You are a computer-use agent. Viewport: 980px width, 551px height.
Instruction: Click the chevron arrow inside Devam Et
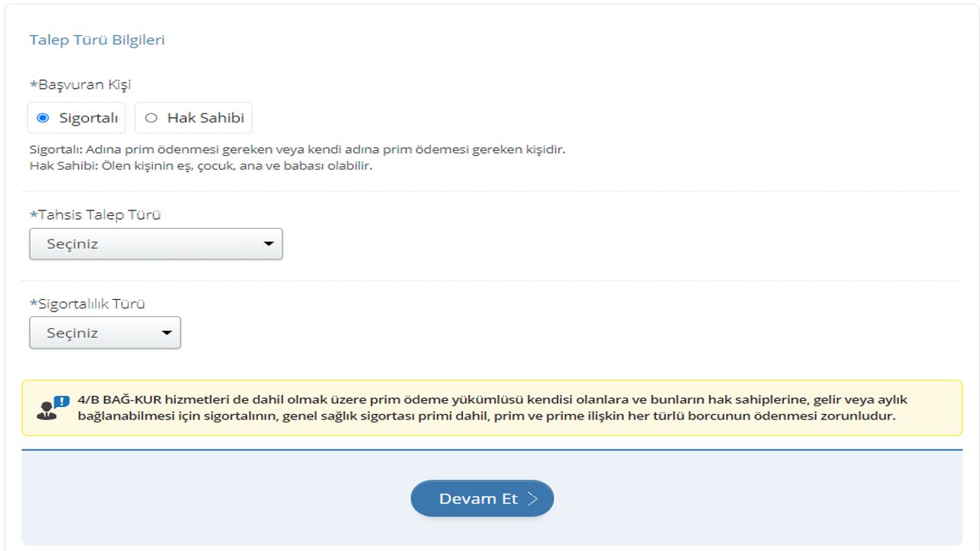point(533,499)
